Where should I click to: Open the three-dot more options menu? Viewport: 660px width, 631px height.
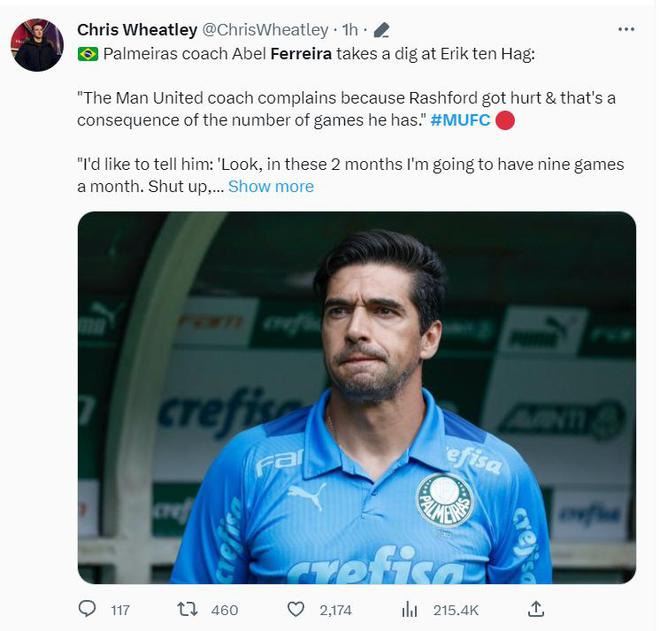point(627,29)
